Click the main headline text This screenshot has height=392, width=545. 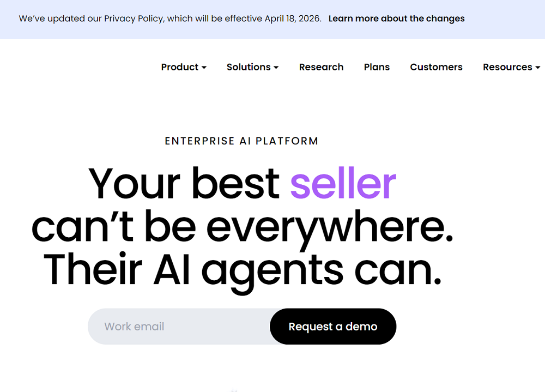pos(243,226)
